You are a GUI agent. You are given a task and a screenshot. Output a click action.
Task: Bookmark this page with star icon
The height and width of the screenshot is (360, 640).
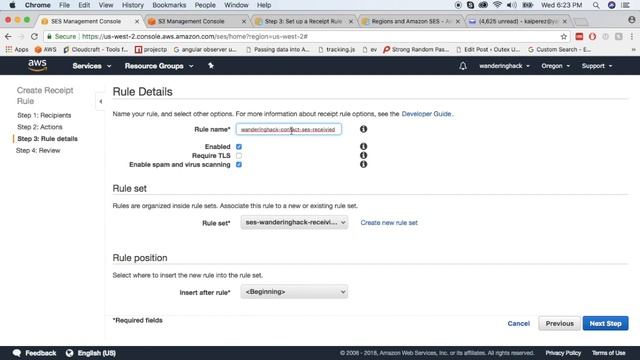coord(564,36)
